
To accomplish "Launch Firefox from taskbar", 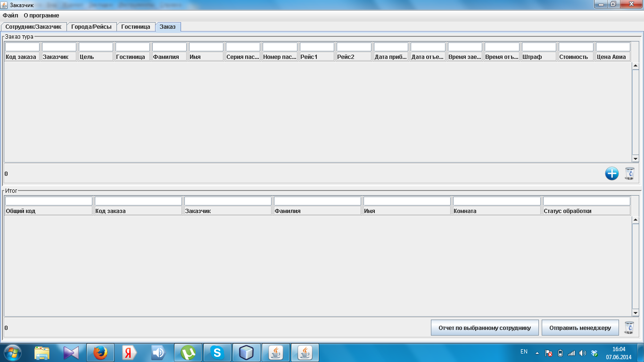I will click(100, 353).
